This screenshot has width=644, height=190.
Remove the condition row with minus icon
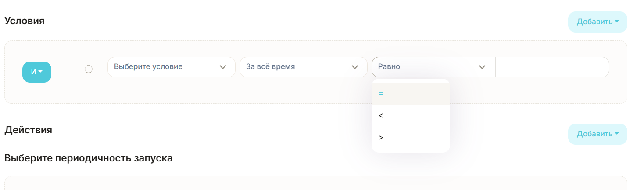(89, 69)
